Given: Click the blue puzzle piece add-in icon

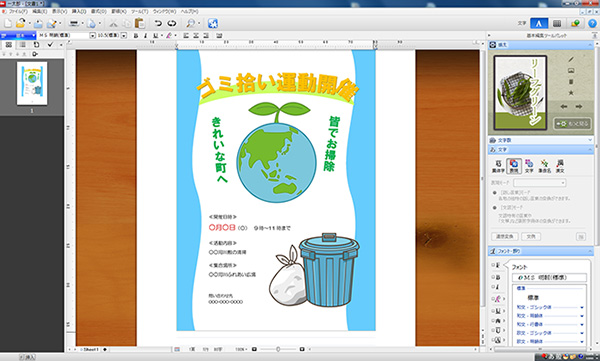Looking at the screenshot, I should (x=213, y=23).
